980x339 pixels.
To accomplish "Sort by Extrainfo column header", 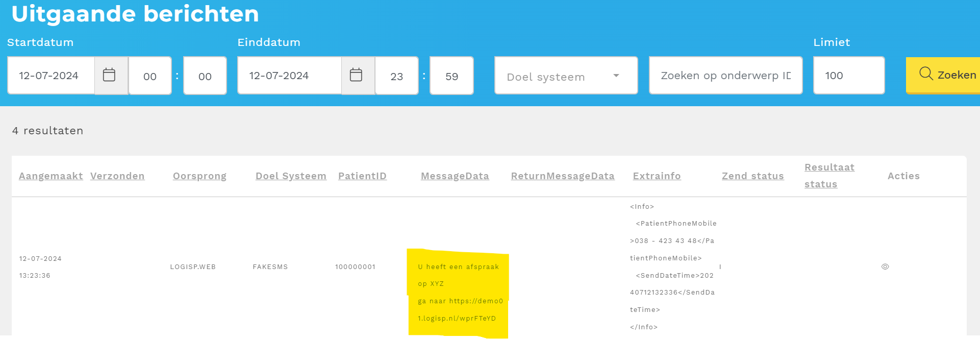I will coord(657,176).
